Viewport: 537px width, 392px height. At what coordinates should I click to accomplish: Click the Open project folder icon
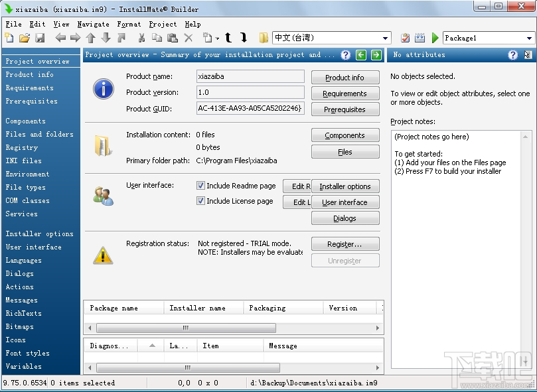pyautogui.click(x=25, y=38)
